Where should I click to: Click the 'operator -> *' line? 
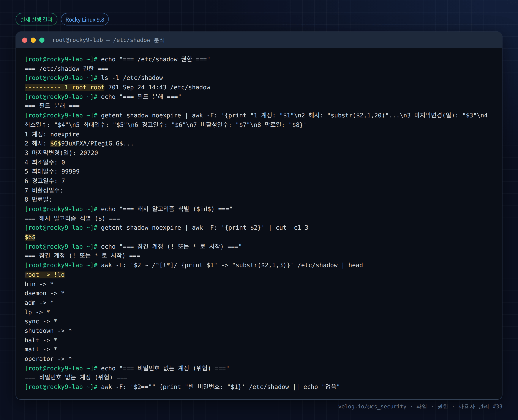click(48, 359)
